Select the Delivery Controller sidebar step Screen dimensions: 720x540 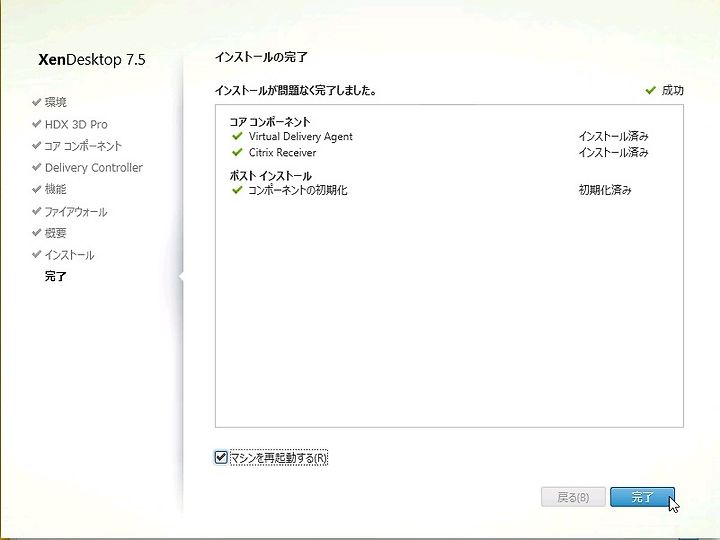[x=94, y=168]
